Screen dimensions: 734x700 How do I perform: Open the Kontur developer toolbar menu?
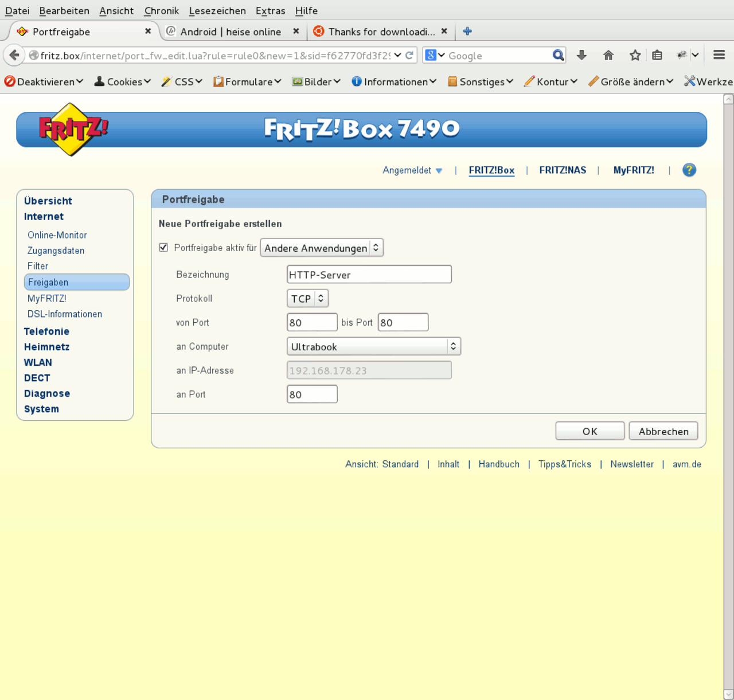point(550,81)
